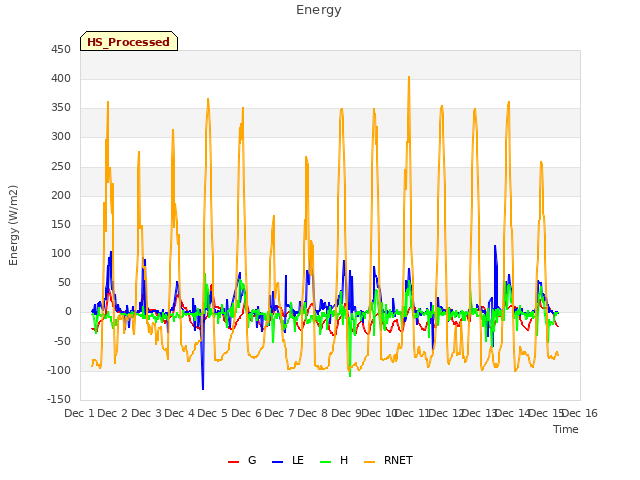Select the LE legend label
The height and width of the screenshot is (480, 640).
(x=298, y=460)
